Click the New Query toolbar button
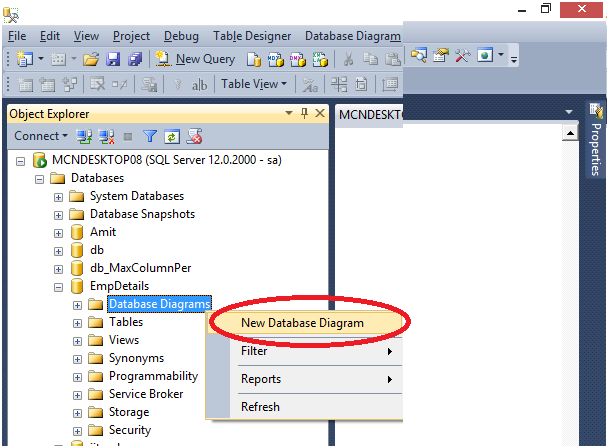Image resolution: width=609 pixels, height=448 pixels. pyautogui.click(x=195, y=59)
